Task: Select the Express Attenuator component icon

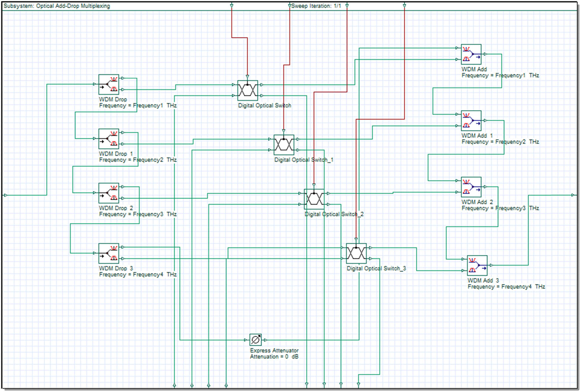Action: pyautogui.click(x=255, y=340)
